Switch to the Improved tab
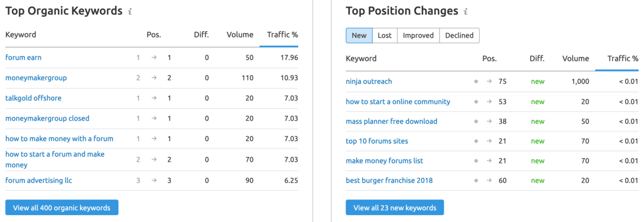The image size is (644, 222). pos(418,35)
